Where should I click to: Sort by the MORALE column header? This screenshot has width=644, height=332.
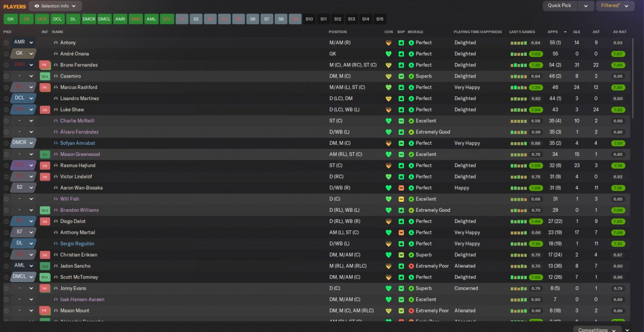coord(416,32)
